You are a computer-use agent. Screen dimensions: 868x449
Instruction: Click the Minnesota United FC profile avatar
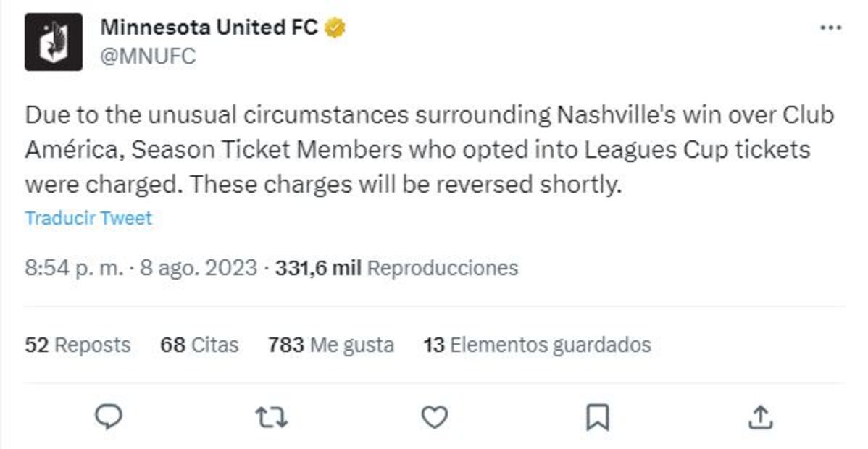tap(54, 42)
